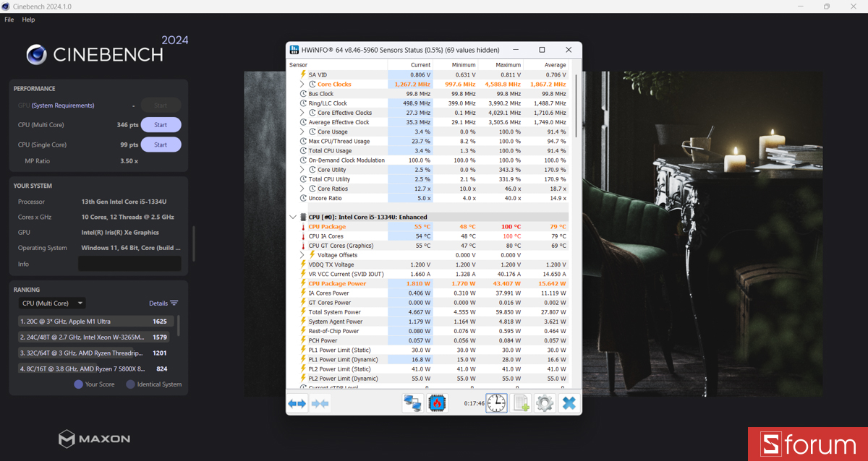Click the lightning icon beside SA VID
Image resolution: width=868 pixels, height=461 pixels.
click(304, 74)
